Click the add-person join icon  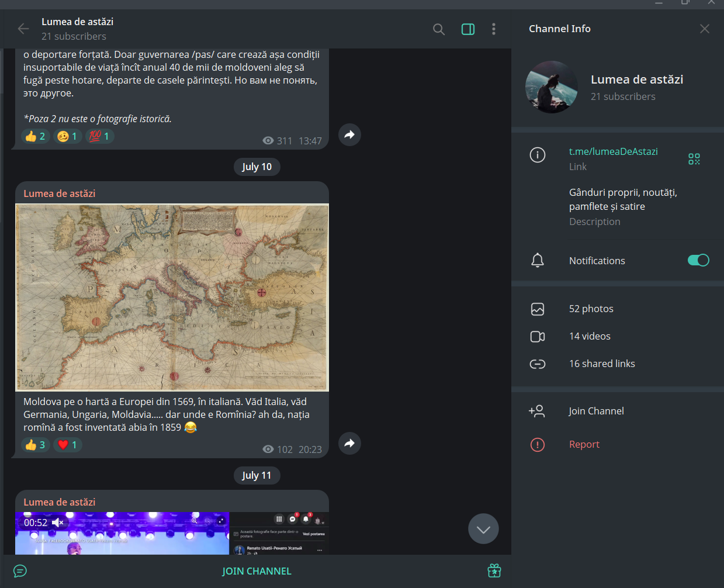537,411
